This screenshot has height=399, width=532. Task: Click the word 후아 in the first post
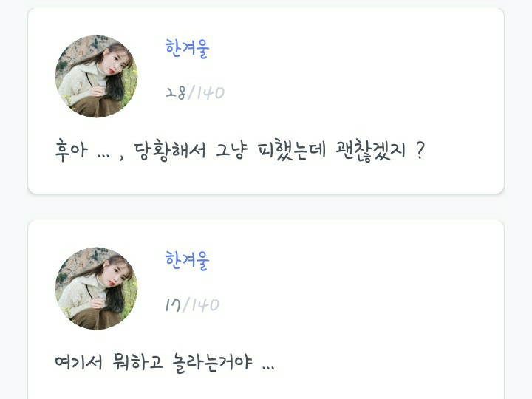point(71,150)
